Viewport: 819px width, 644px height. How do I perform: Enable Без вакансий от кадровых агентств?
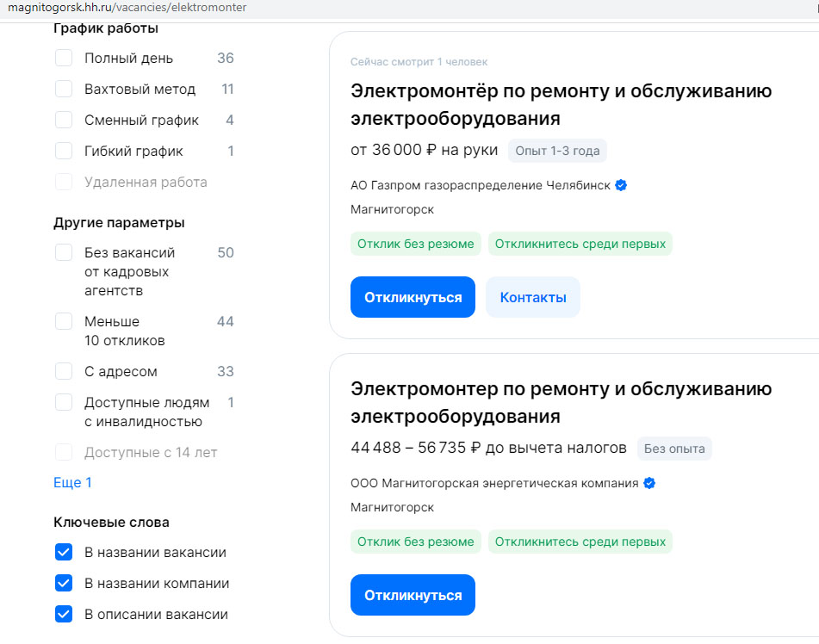(64, 253)
